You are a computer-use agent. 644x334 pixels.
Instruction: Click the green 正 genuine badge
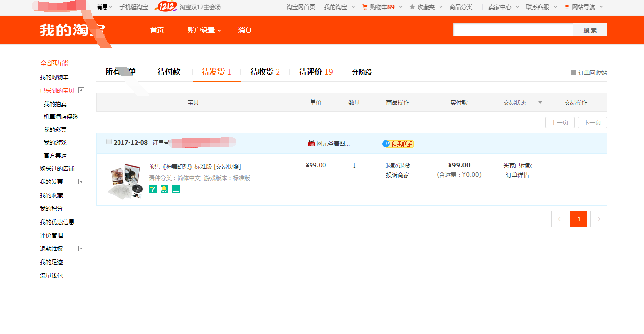point(176,189)
